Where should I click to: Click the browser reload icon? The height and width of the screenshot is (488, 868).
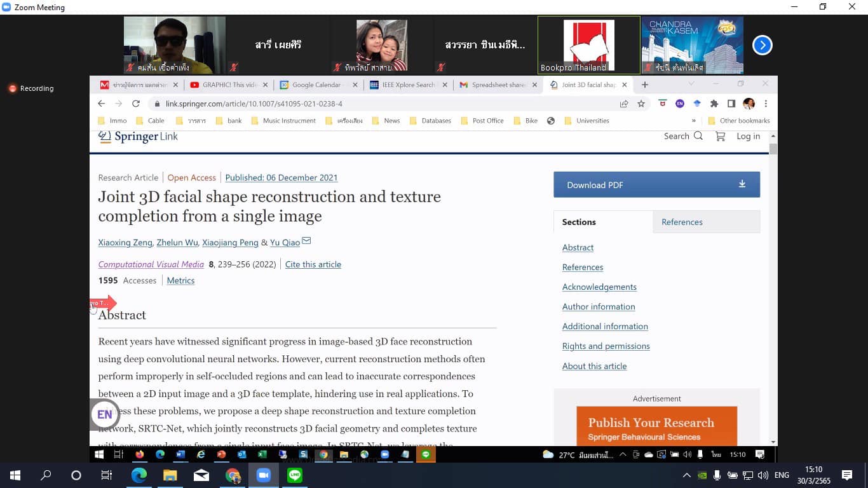coord(135,104)
